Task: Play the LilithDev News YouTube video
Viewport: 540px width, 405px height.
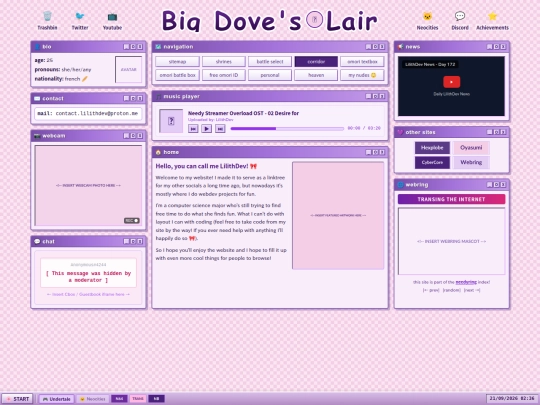Action: [x=451, y=82]
